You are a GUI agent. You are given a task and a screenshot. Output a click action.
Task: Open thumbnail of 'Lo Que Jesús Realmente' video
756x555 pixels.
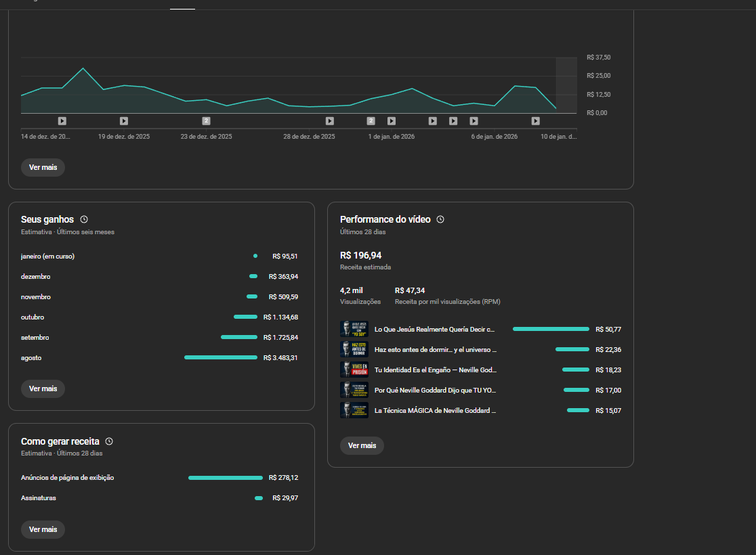click(354, 330)
